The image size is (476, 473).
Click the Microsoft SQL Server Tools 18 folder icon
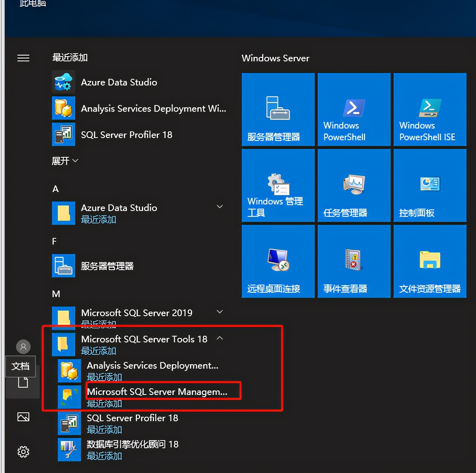64,344
